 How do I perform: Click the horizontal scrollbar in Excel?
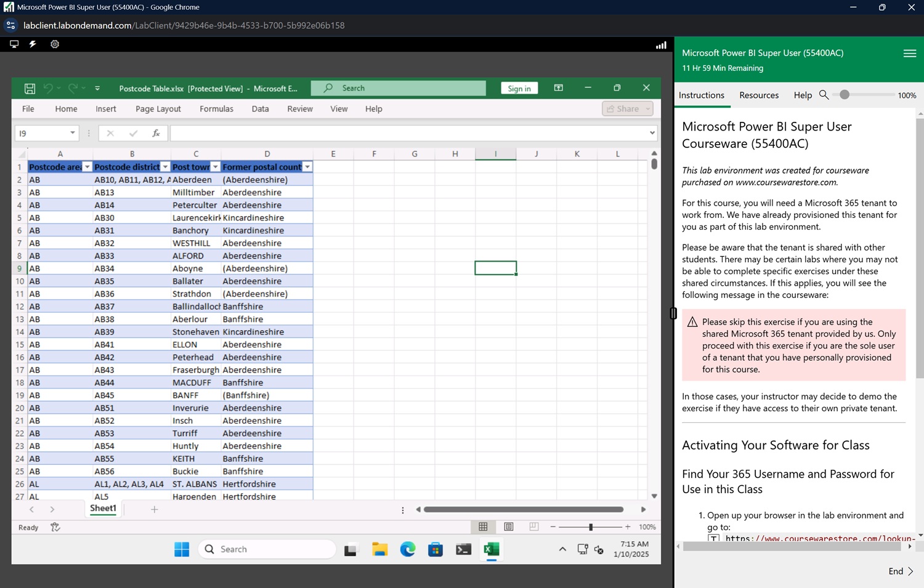coord(524,509)
